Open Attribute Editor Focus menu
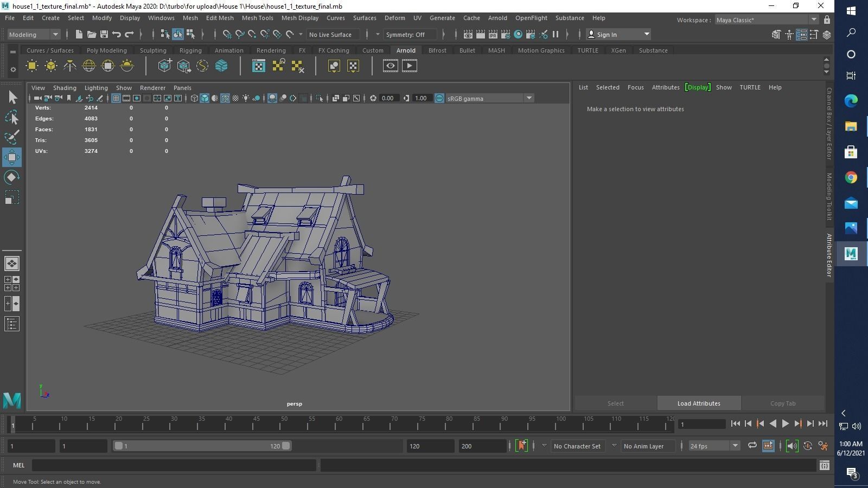The image size is (868, 488). [635, 87]
